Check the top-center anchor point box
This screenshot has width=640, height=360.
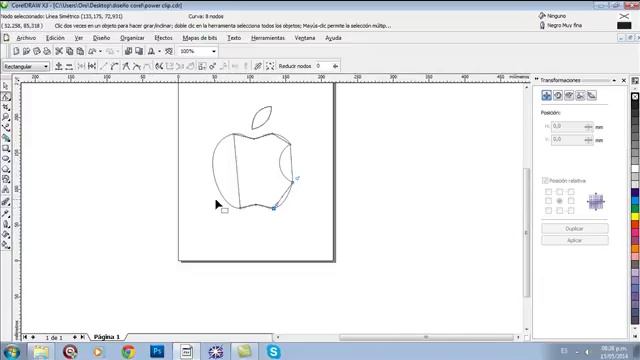coord(560,192)
